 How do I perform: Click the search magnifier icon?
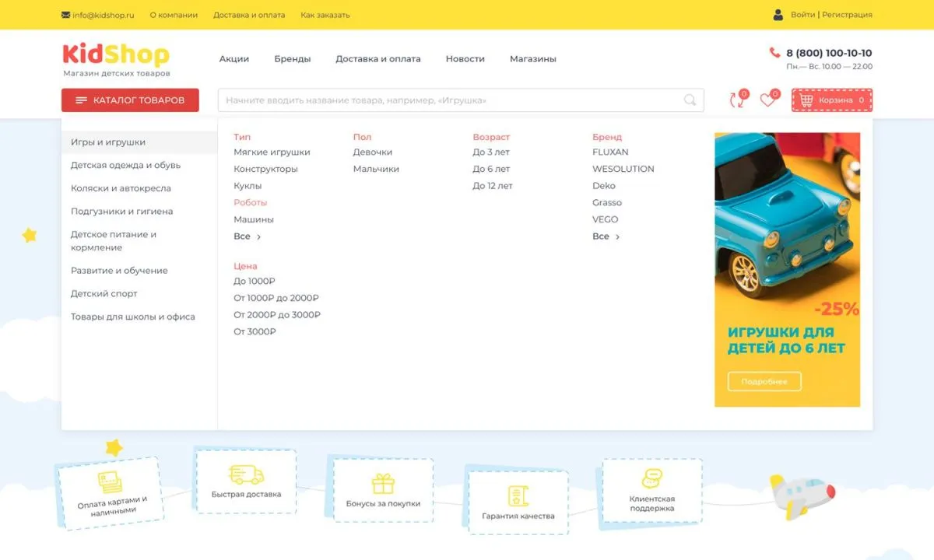[690, 100]
